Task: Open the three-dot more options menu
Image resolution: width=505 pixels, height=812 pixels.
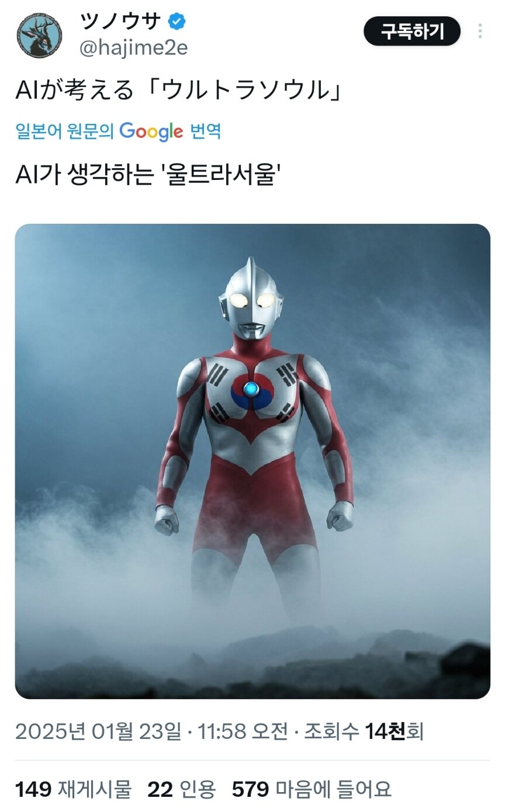Action: tap(480, 31)
